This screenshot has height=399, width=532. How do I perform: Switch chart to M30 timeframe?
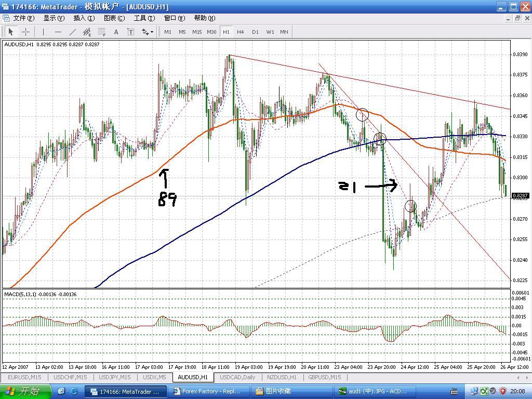[211, 32]
